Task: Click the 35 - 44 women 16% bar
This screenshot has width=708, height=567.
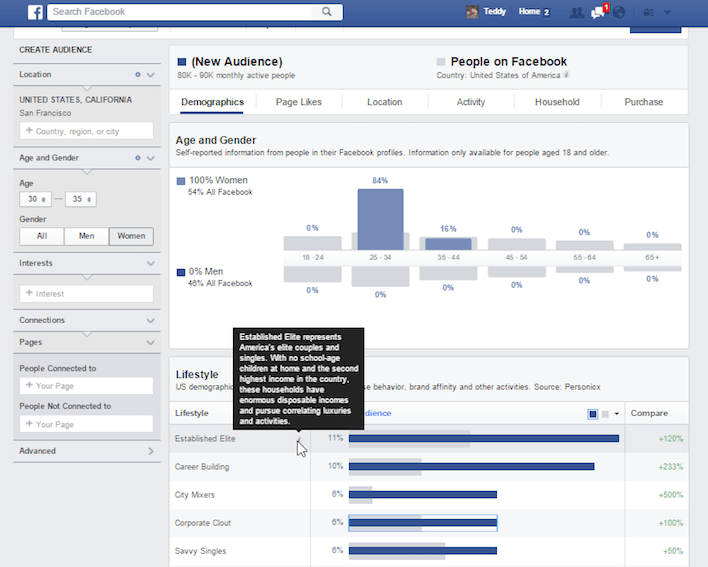Action: (x=448, y=244)
